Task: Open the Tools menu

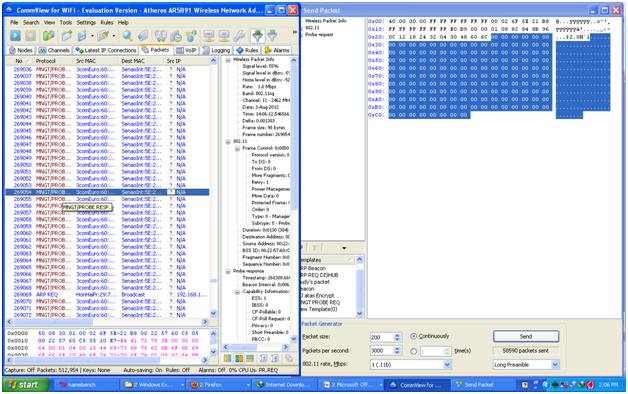Action: pyautogui.click(x=66, y=22)
